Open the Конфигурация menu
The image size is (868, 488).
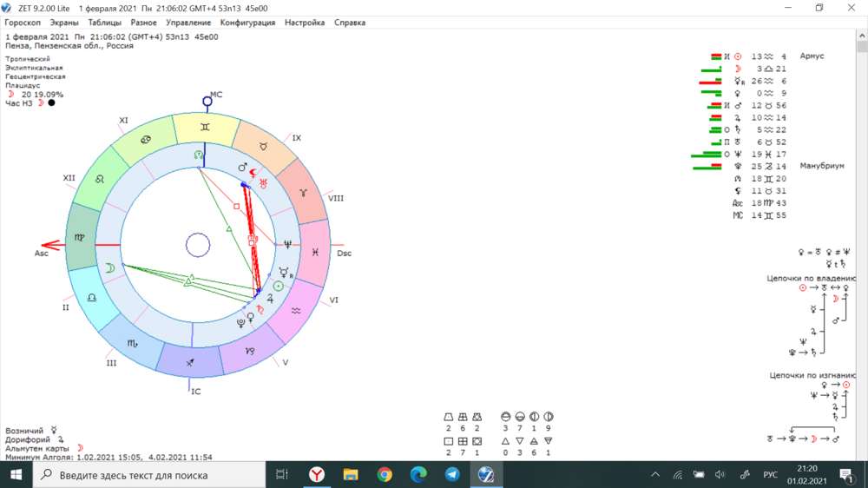[x=247, y=23]
